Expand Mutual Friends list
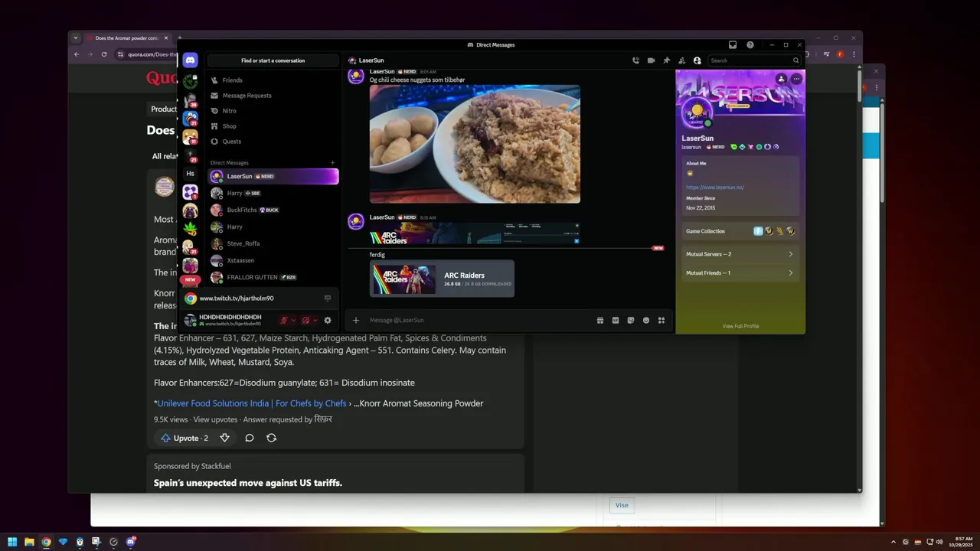The height and width of the screenshot is (551, 980). (x=740, y=272)
